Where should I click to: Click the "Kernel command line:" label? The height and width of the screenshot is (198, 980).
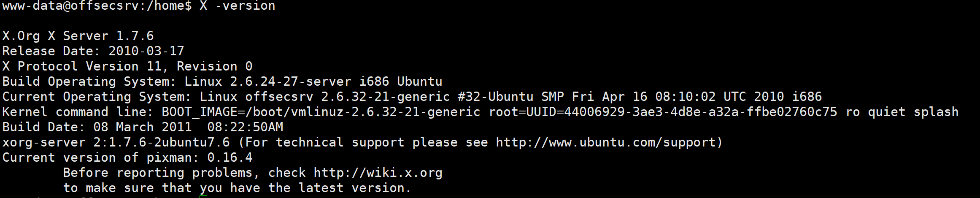[78, 112]
